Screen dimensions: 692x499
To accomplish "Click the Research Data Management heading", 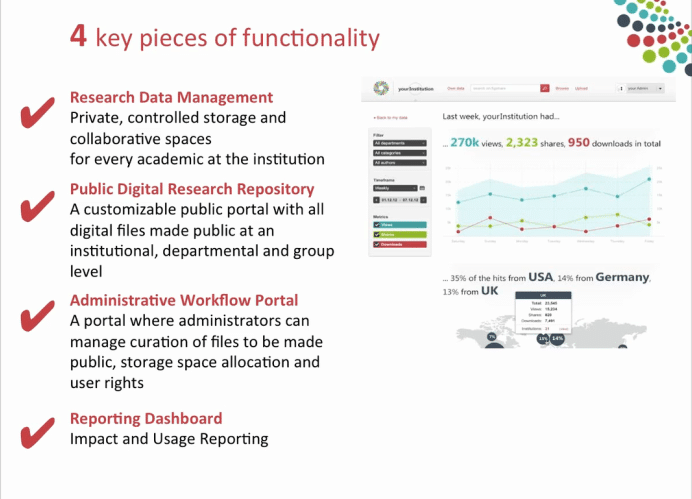I will click(x=172, y=97).
